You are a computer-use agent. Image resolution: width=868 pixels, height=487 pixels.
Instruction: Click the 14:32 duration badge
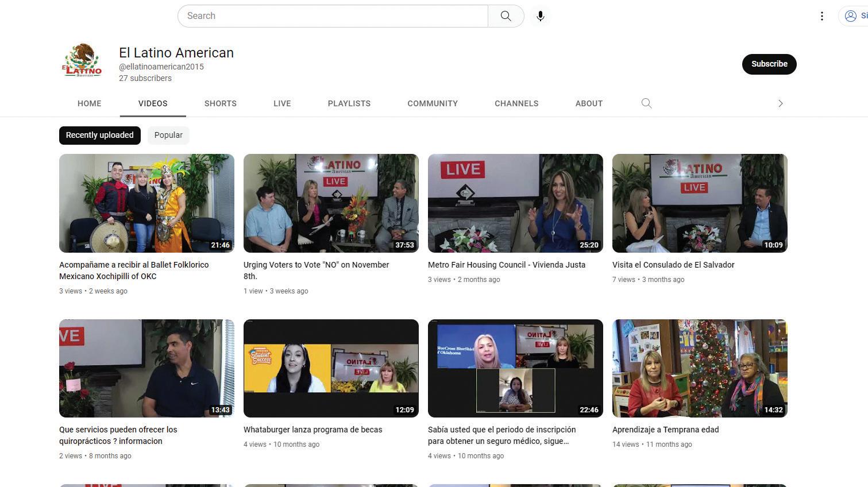coord(773,410)
